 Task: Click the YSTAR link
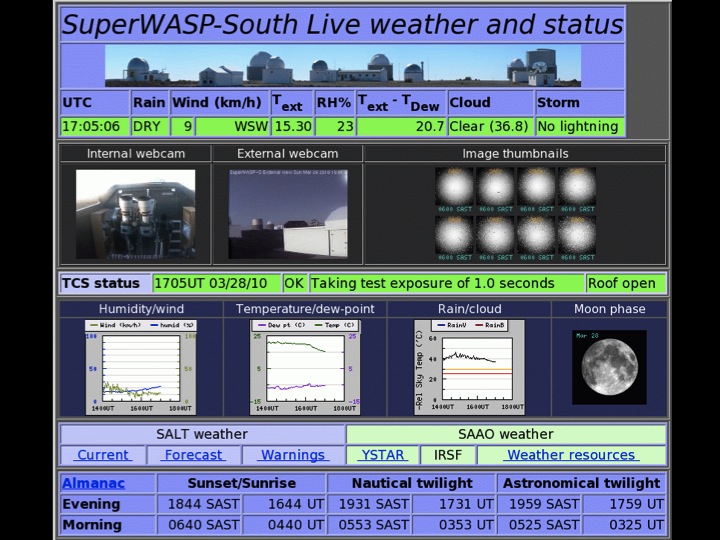383,455
